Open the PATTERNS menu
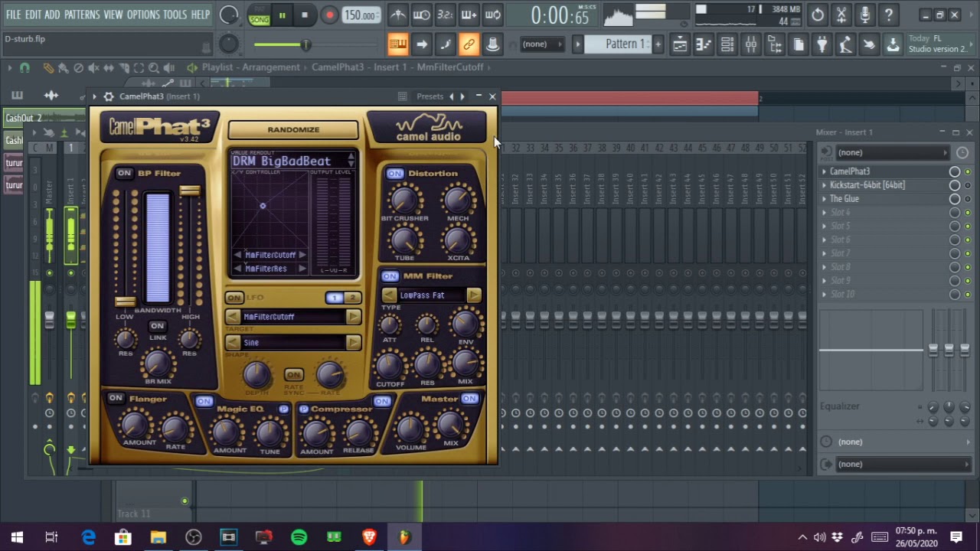This screenshot has width=980, height=551. click(x=82, y=15)
